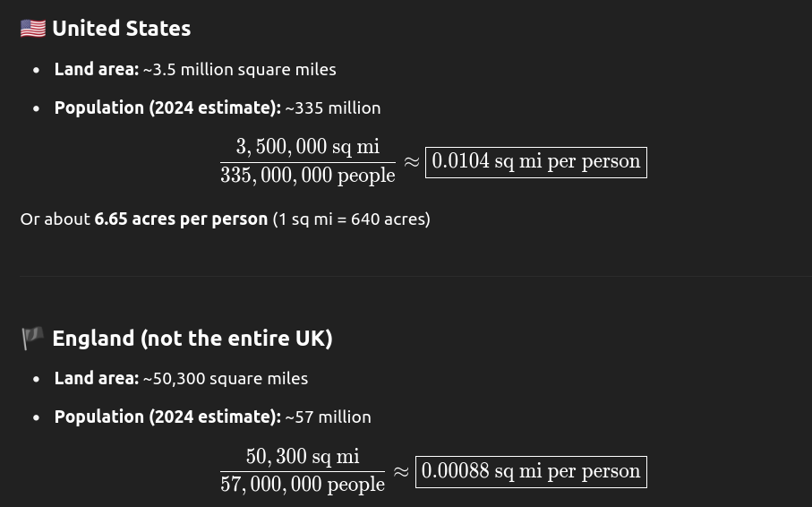
Task: Click the ~57 million population value
Action: pyautogui.click(x=328, y=417)
